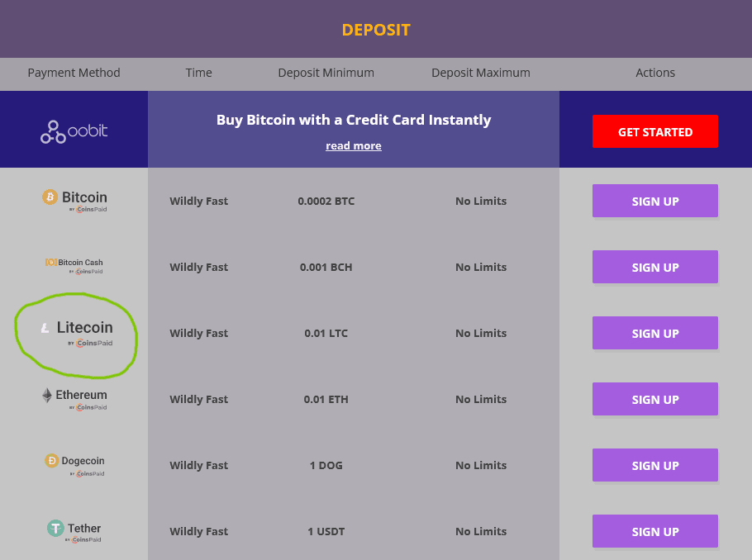This screenshot has height=560, width=752.
Task: Click 'No Limits' in the Bitcoin row
Action: point(481,201)
